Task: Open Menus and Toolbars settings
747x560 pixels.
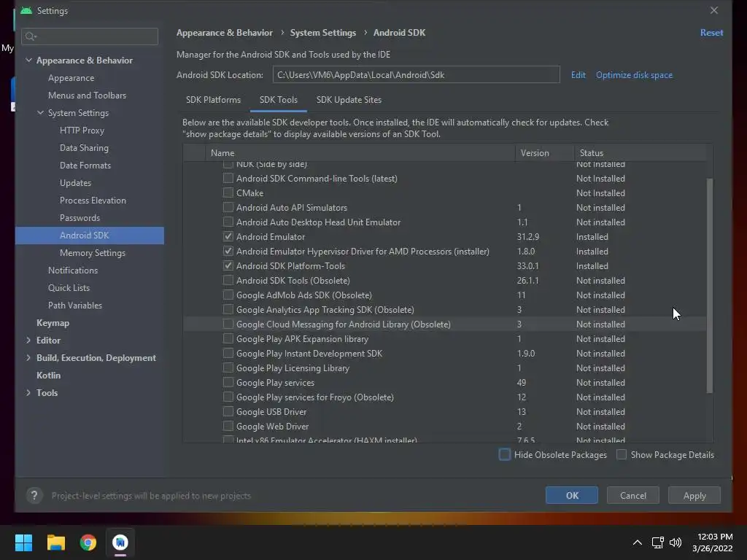Action: point(87,96)
